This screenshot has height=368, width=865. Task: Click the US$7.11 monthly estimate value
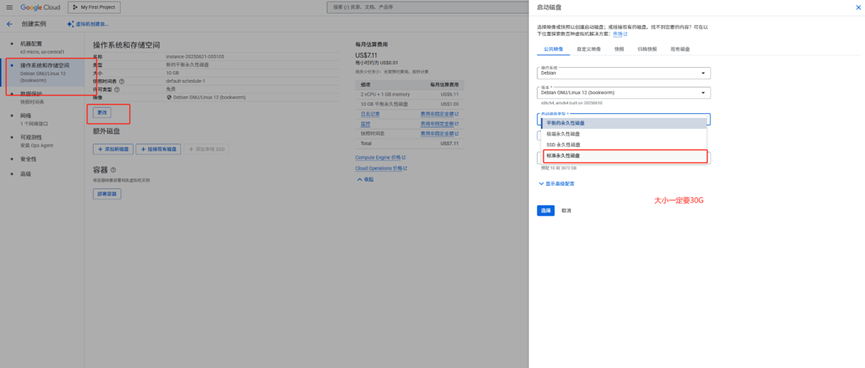[x=367, y=55]
